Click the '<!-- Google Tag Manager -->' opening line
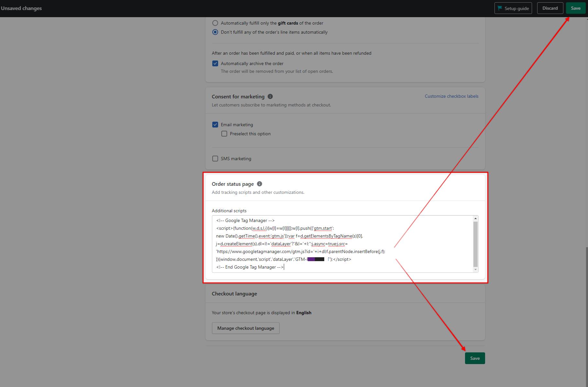The height and width of the screenshot is (387, 588). 245,220
